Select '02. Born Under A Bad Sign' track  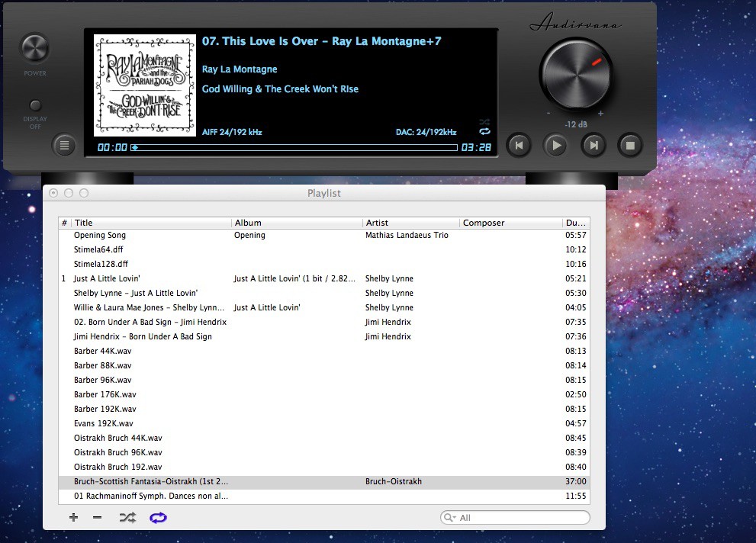324,322
